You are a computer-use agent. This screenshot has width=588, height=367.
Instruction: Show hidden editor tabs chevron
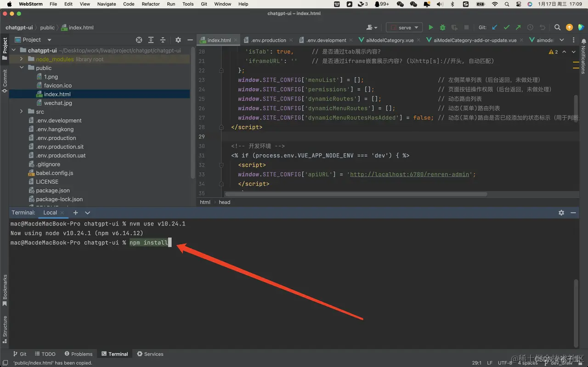[561, 40]
